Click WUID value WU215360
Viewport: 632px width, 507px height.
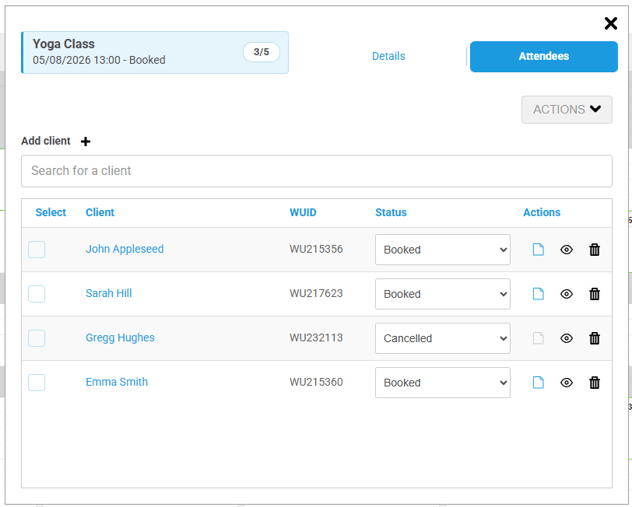[316, 382]
